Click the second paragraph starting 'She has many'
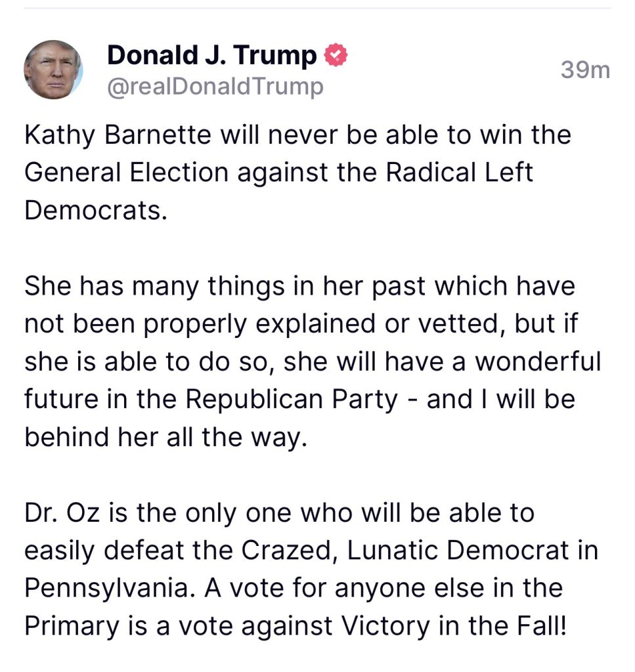The image size is (635, 672). tap(313, 362)
